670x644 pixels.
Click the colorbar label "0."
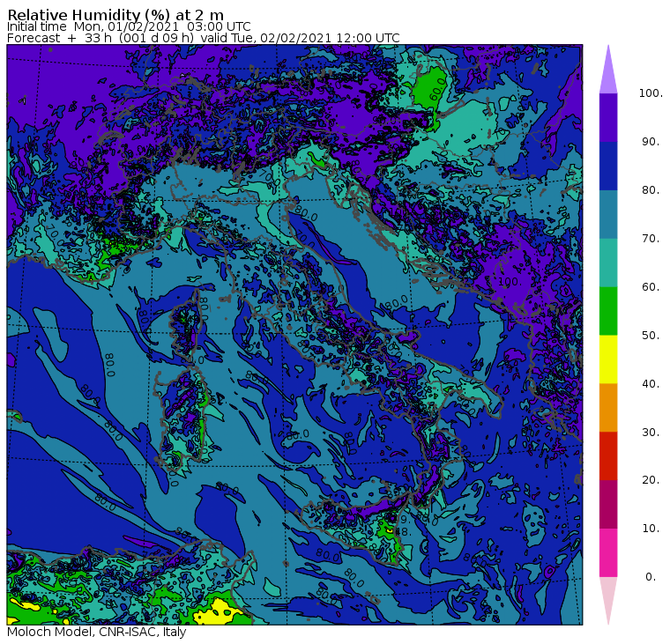651,577
